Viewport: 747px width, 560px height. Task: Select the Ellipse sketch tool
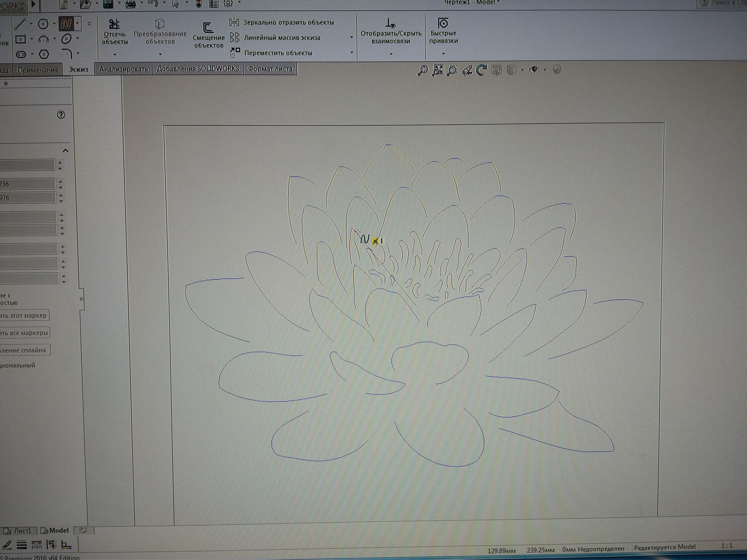[67, 39]
